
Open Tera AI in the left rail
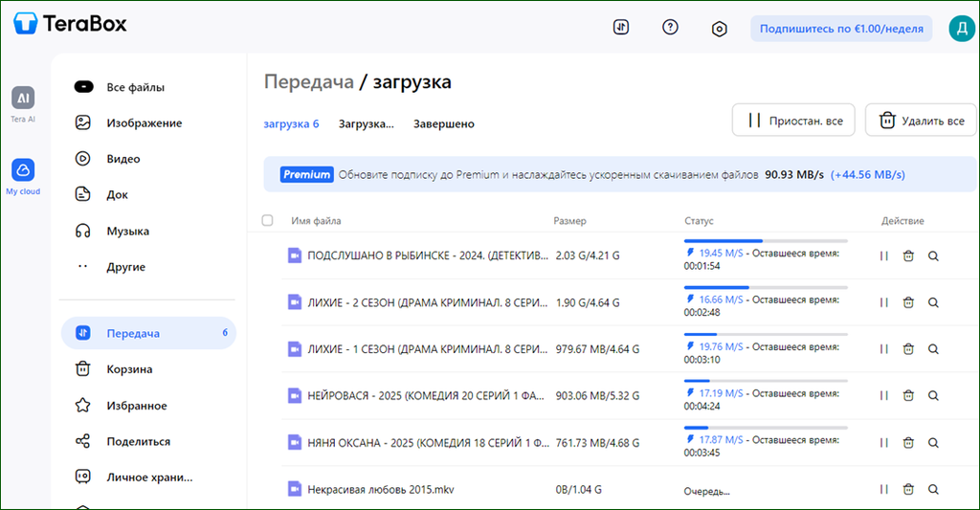coord(23,103)
